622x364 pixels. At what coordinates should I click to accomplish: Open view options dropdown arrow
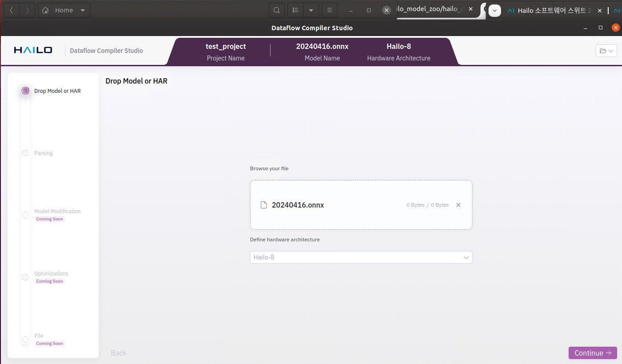tap(311, 10)
